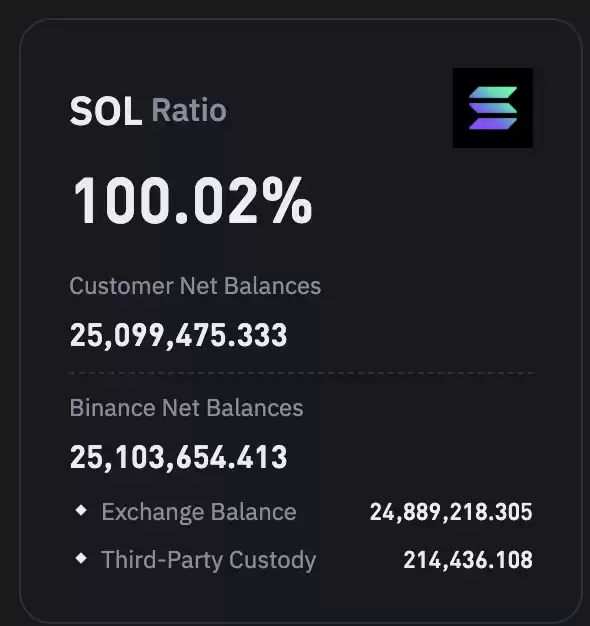Image resolution: width=590 pixels, height=626 pixels.
Task: Click the hyphen in Third-Party Custody
Action: [162, 561]
